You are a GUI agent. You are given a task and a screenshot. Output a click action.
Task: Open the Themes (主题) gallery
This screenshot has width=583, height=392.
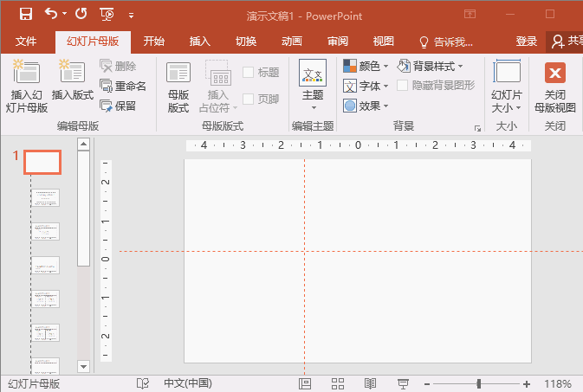click(x=313, y=85)
